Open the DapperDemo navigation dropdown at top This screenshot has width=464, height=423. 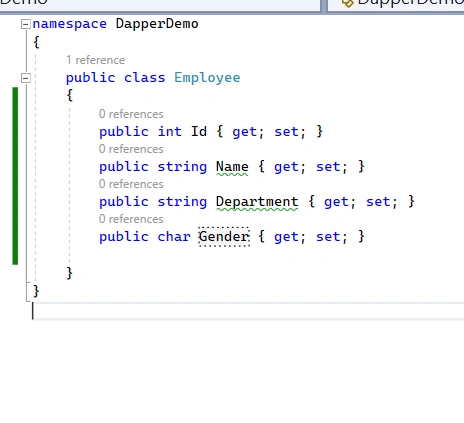point(396,6)
